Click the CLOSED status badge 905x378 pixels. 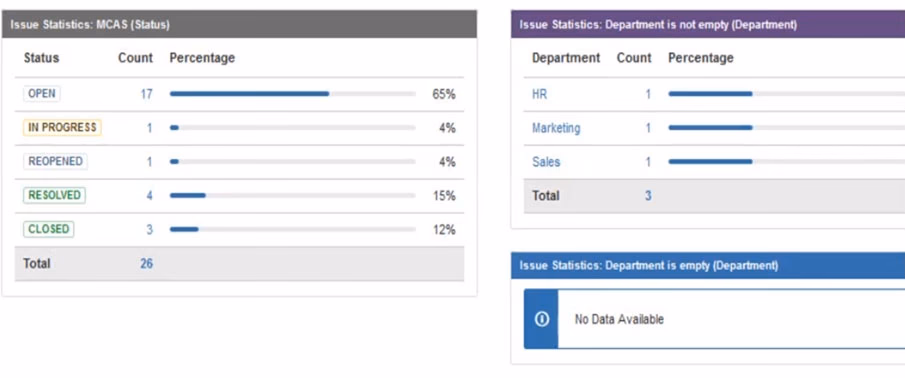point(48,229)
